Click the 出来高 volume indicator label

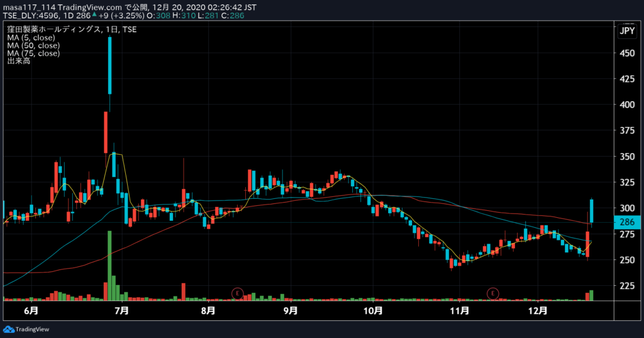tap(18, 61)
